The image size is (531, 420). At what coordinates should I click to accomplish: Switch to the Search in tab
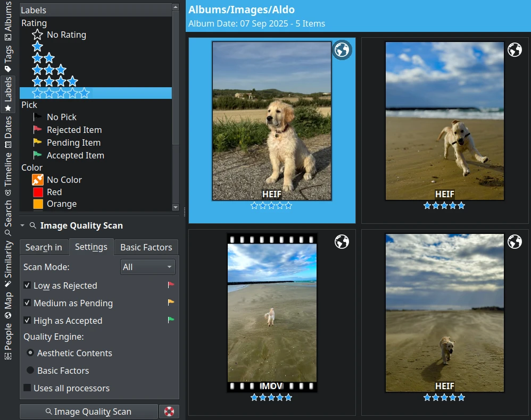click(44, 247)
